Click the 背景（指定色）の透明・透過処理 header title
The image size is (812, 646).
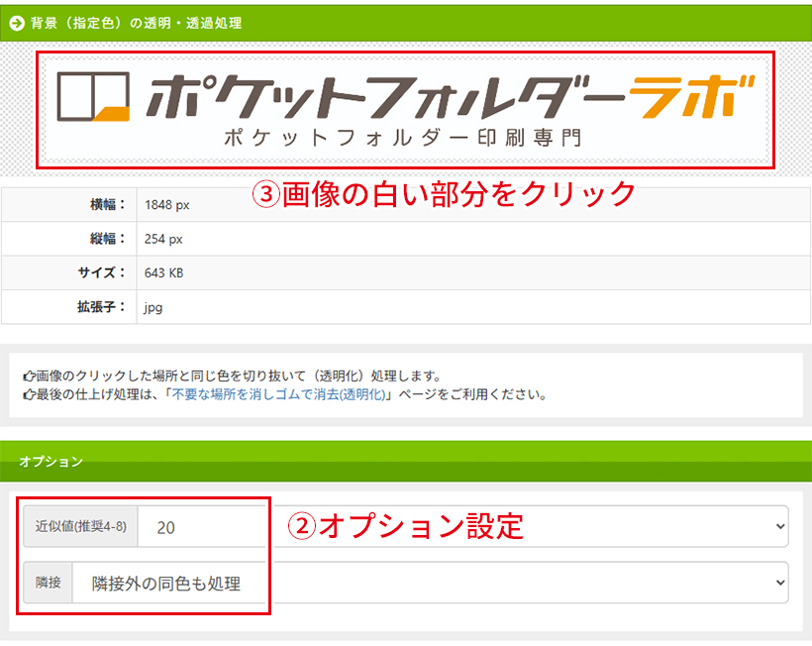coord(136,22)
